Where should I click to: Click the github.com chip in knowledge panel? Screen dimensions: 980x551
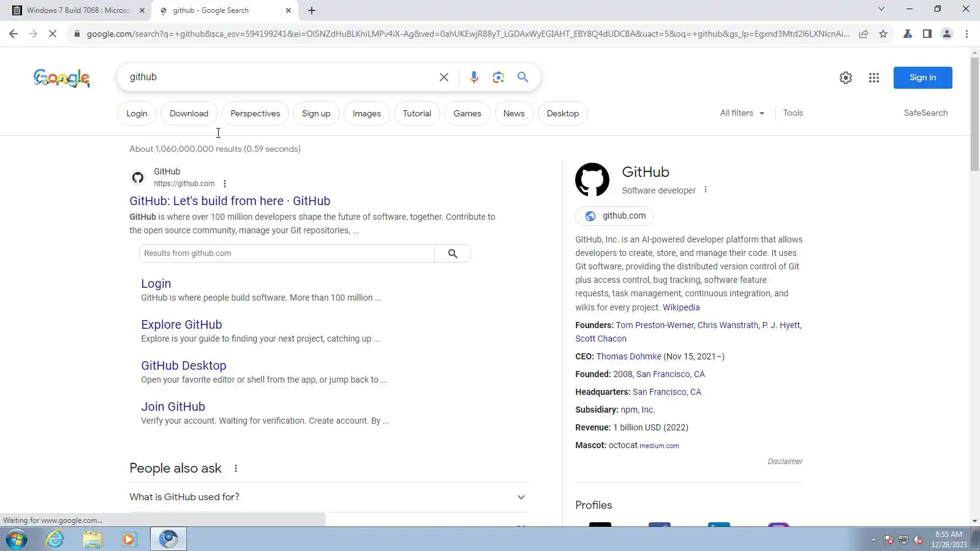pos(614,216)
